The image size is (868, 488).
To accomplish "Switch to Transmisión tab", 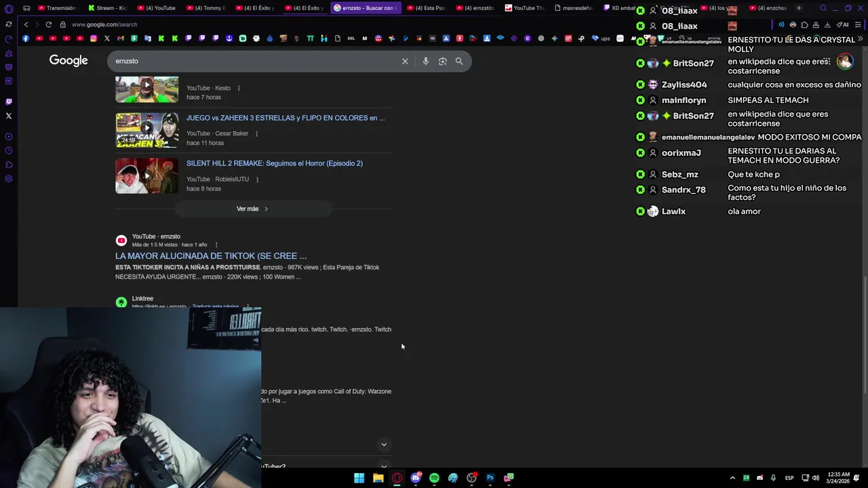I will point(57,8).
